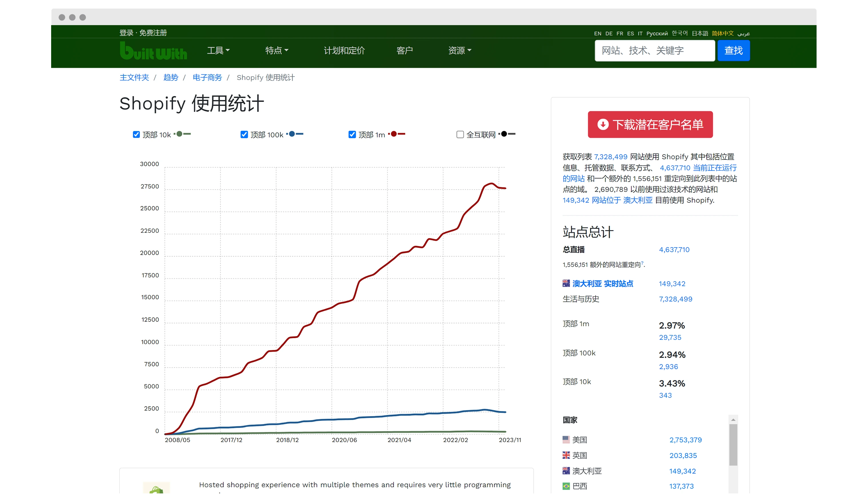The image size is (868, 502).
Task: Click the Brazil flag beside 巴西
Action: coord(566,486)
